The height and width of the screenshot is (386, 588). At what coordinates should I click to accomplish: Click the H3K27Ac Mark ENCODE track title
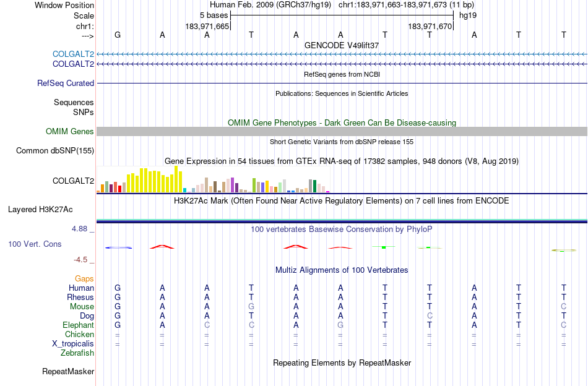tap(342, 201)
